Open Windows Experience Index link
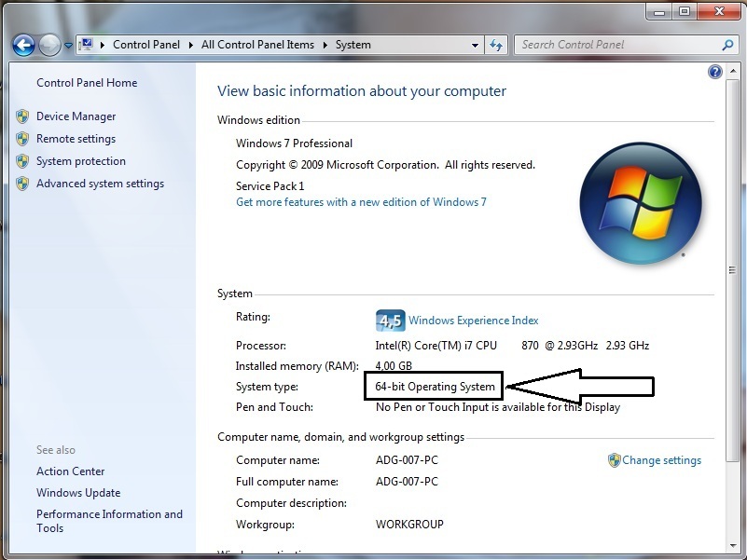Image resolution: width=747 pixels, height=560 pixels. (474, 321)
